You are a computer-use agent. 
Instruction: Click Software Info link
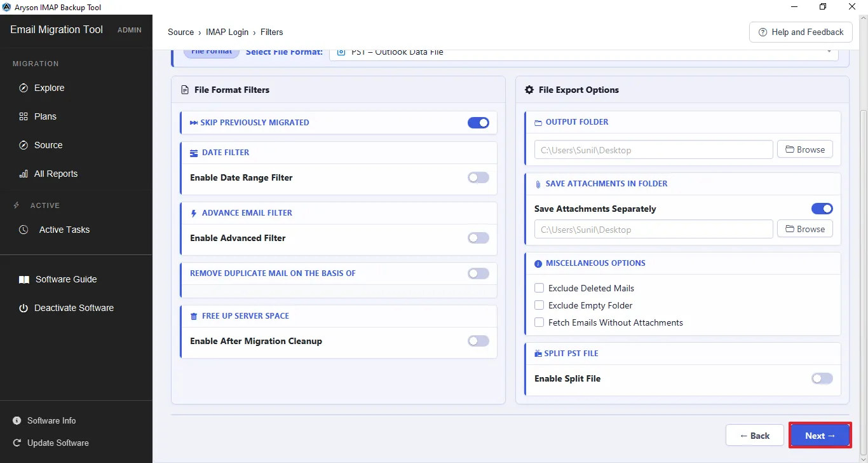point(51,420)
